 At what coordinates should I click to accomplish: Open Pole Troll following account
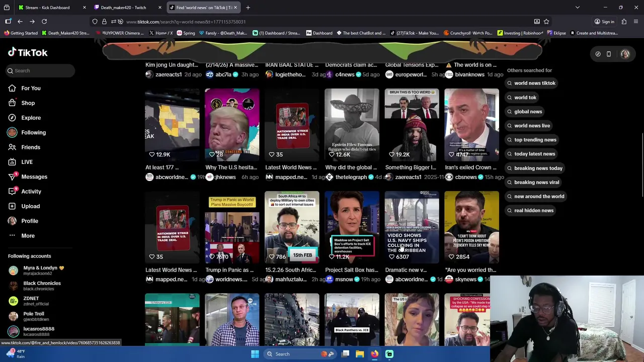pyautogui.click(x=30, y=316)
